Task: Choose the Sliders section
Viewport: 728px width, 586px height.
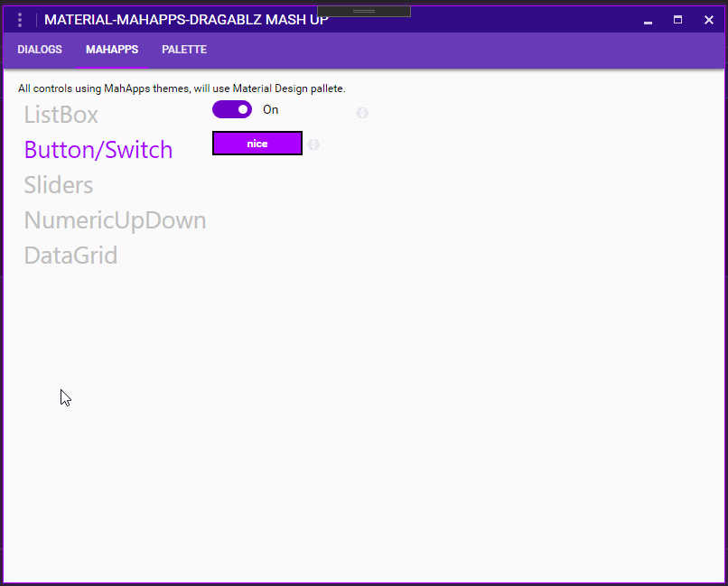Action: 59,185
